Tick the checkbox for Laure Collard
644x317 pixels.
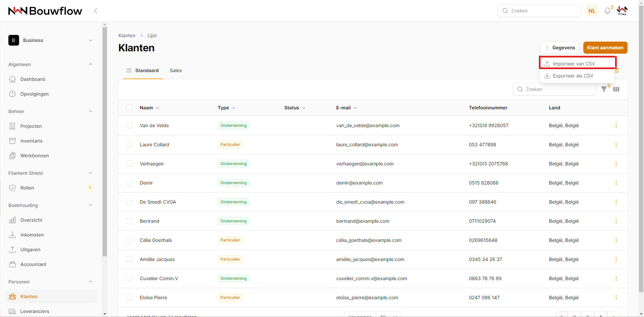(x=129, y=145)
